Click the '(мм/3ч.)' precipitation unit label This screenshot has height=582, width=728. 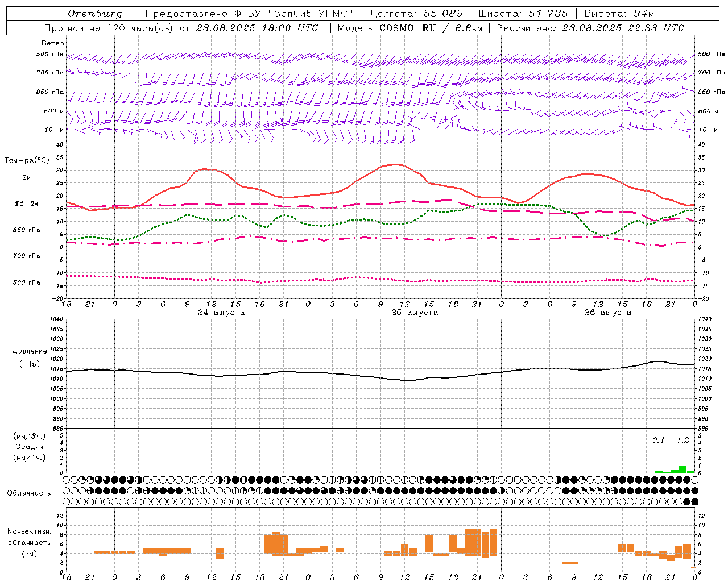pyautogui.click(x=30, y=436)
